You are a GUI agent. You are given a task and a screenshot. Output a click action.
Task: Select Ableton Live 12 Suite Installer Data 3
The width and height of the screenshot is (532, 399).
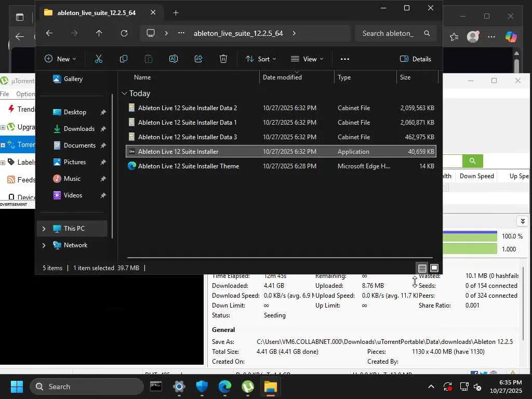click(281, 137)
